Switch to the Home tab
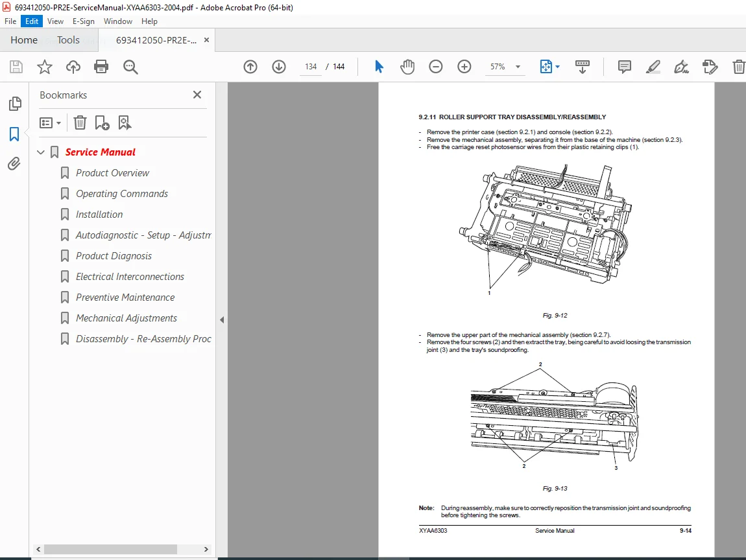Image resolution: width=746 pixels, height=560 pixels. (x=24, y=40)
